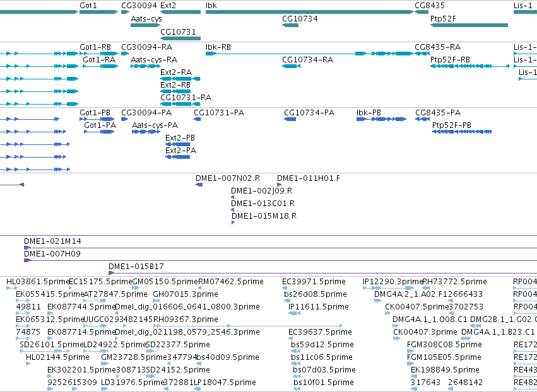Click the DME1-002J09.R clone end label
This screenshot has height=392, width=537.
click(x=262, y=191)
